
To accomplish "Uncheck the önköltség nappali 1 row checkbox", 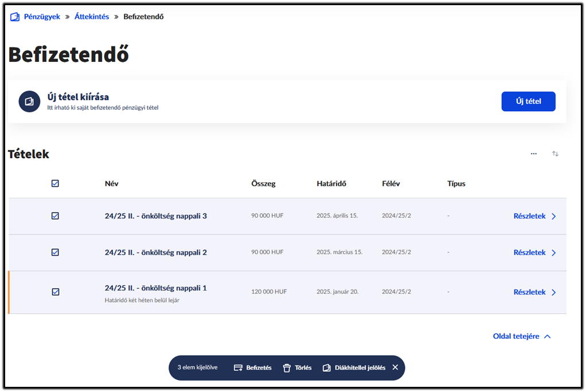I will [x=55, y=292].
